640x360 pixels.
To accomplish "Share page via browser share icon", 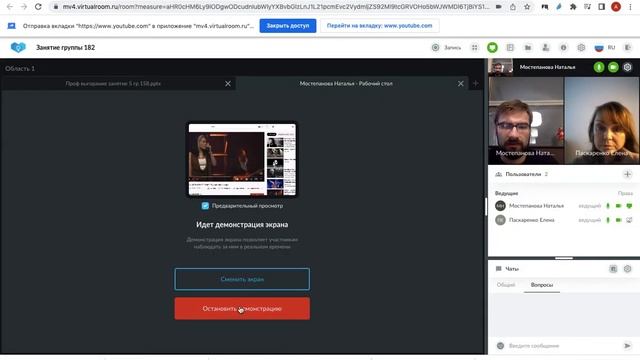I will pos(513,7).
